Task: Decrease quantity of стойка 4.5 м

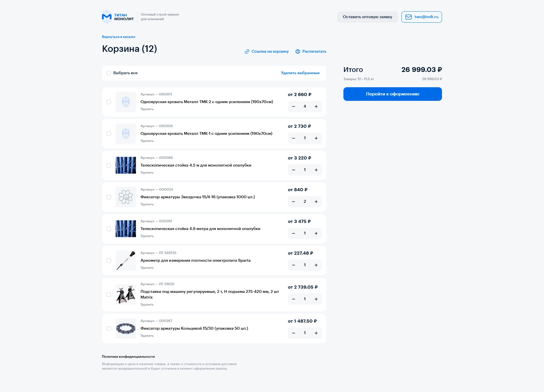Action: point(294,170)
